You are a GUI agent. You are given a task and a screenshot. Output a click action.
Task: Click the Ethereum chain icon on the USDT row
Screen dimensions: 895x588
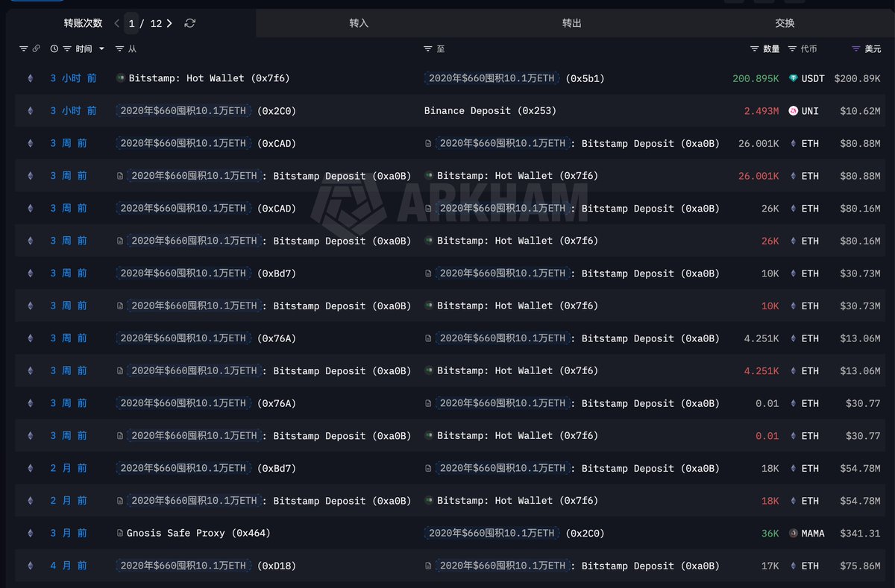tap(31, 78)
